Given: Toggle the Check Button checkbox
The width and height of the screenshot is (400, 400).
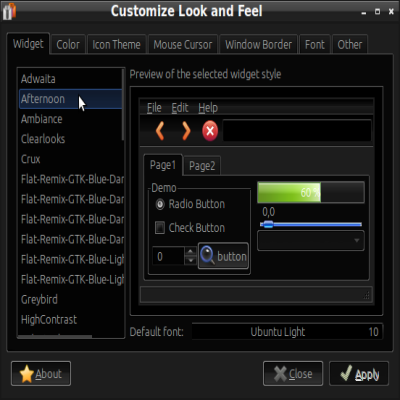Looking at the screenshot, I should [160, 228].
